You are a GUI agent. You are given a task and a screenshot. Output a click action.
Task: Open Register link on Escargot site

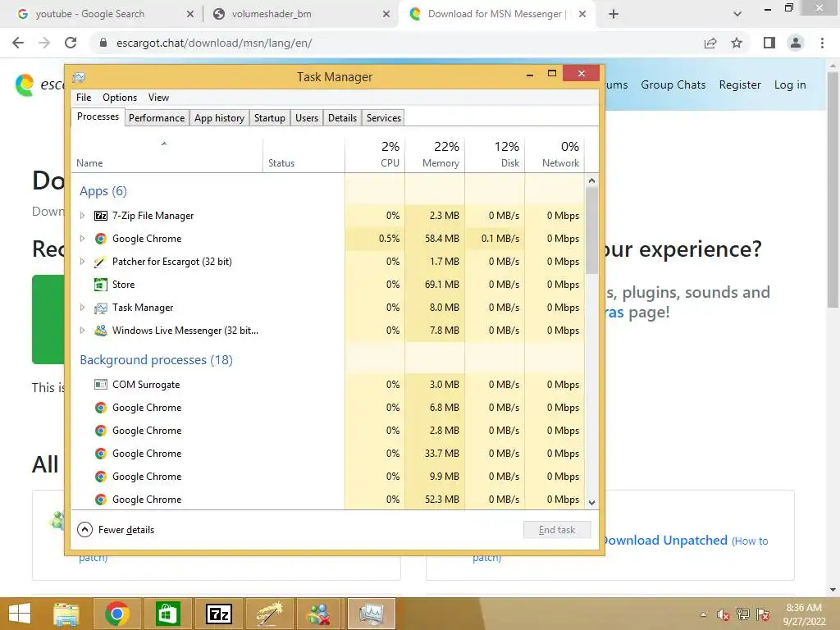pos(740,84)
